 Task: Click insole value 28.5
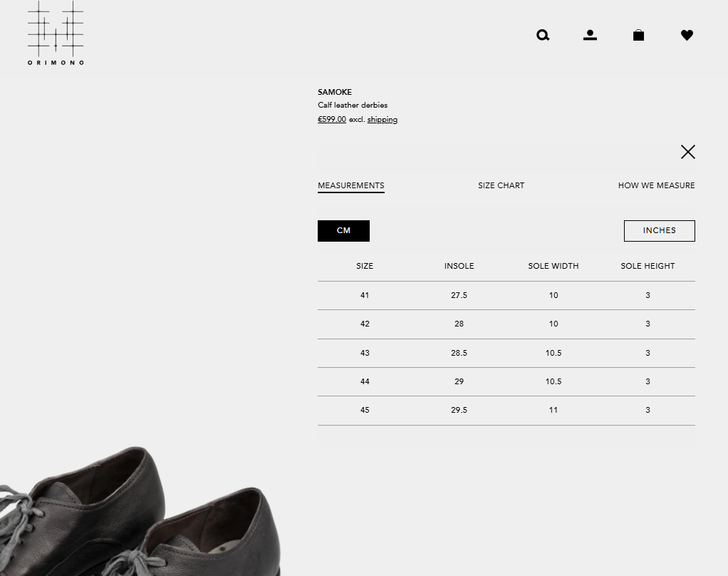(459, 353)
